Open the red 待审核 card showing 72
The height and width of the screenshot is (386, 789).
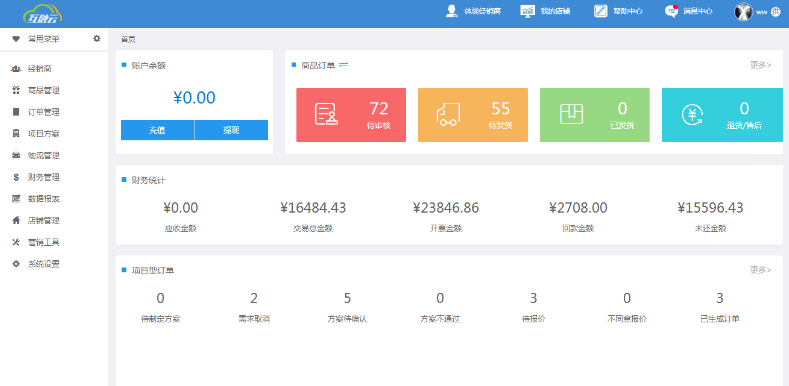351,115
